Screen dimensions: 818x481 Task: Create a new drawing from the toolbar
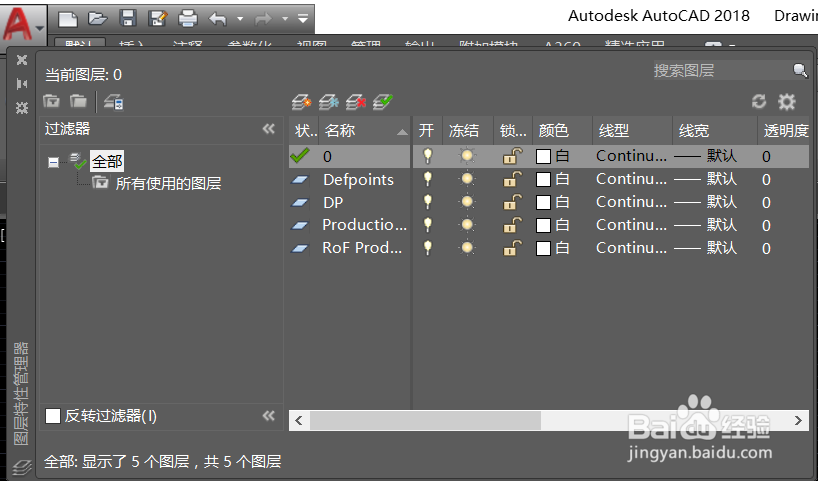68,19
